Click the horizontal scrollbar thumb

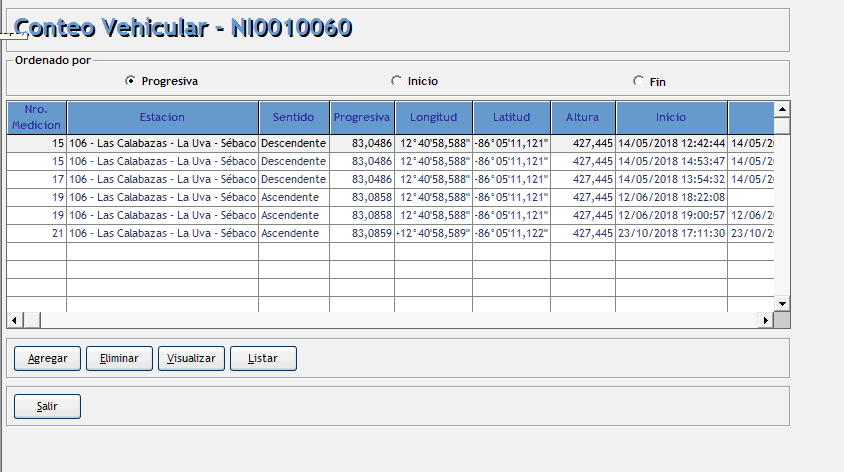pyautogui.click(x=30, y=320)
